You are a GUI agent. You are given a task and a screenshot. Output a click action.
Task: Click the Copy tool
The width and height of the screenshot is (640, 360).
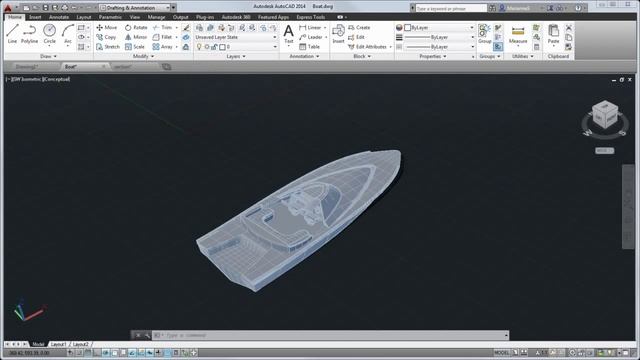tap(106, 37)
